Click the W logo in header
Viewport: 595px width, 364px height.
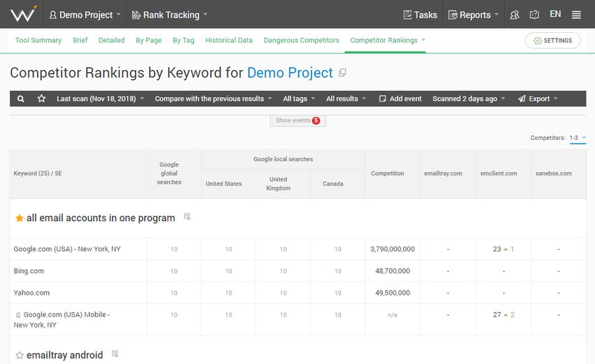pos(24,14)
